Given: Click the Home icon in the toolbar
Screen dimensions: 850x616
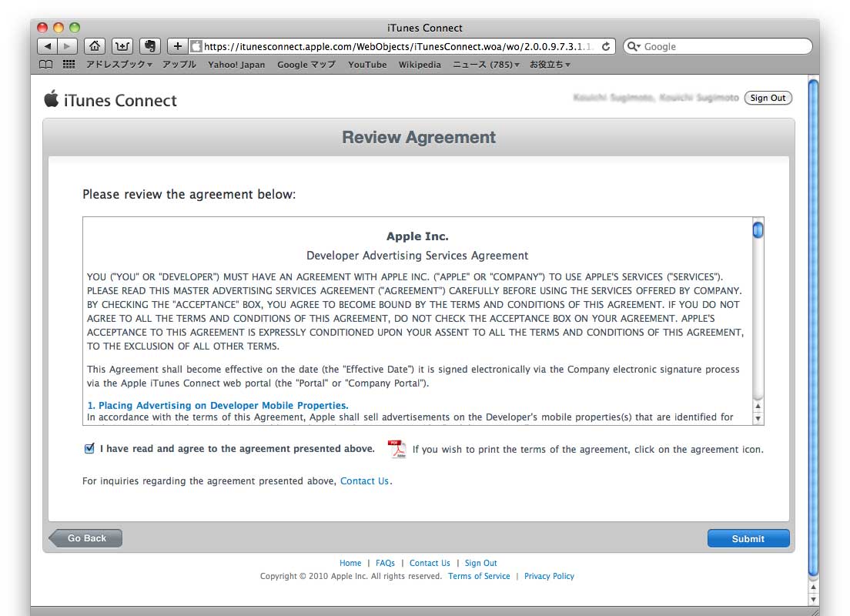Looking at the screenshot, I should [x=94, y=46].
